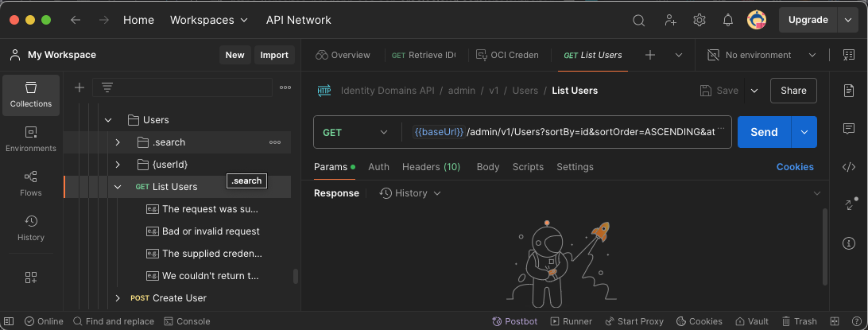The image size is (868, 330).
Task: Open the comments icon in right sidebar
Action: tap(849, 129)
